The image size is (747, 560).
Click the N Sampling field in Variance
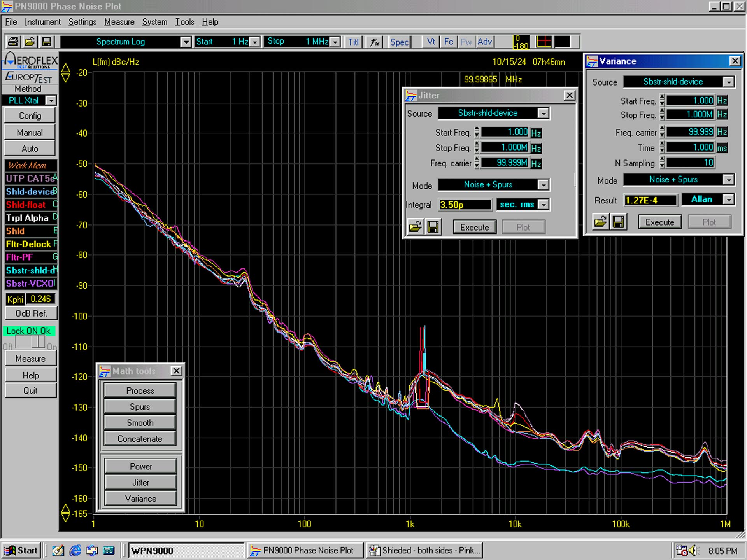(690, 163)
